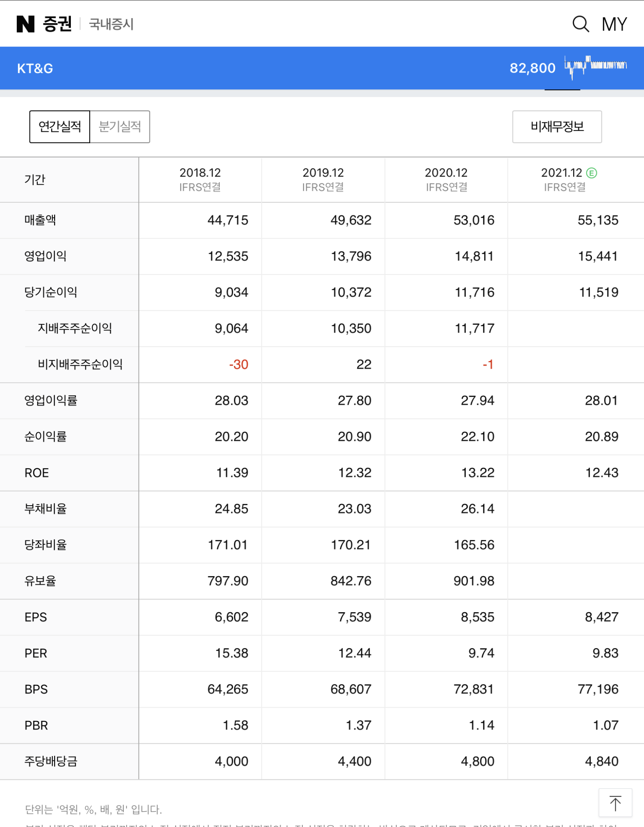
Task: Click the 당좌비율 row label
Action: click(x=46, y=545)
